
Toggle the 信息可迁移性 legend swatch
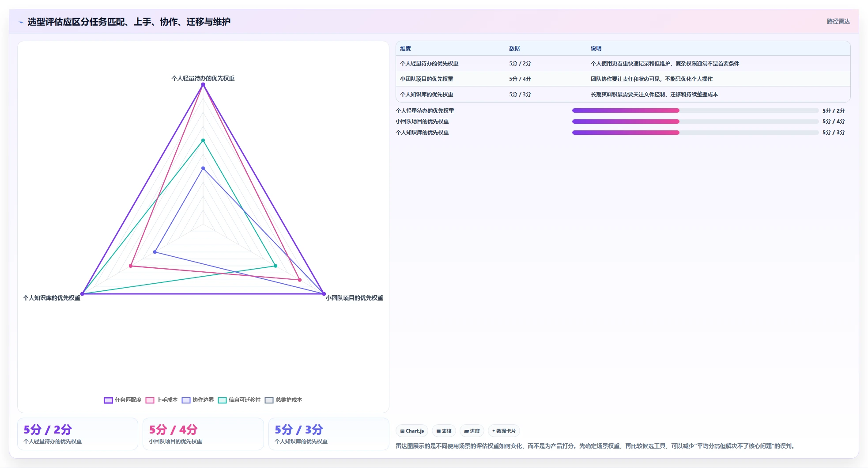pyautogui.click(x=222, y=400)
